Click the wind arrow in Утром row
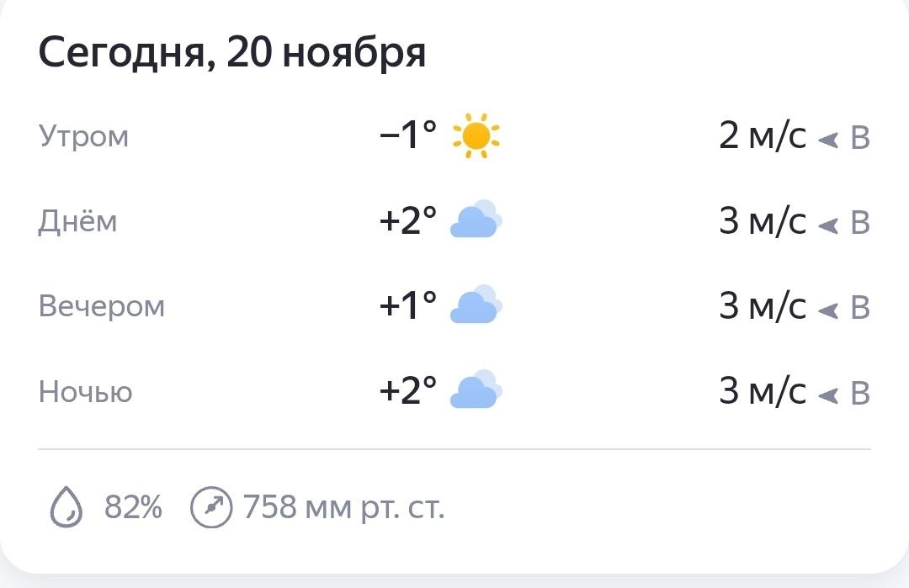The width and height of the screenshot is (909, 588). click(828, 139)
